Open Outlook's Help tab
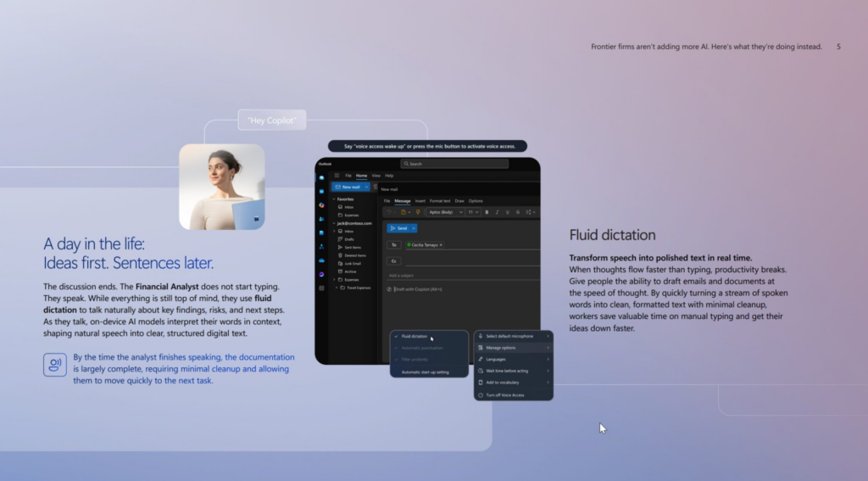 [x=389, y=176]
